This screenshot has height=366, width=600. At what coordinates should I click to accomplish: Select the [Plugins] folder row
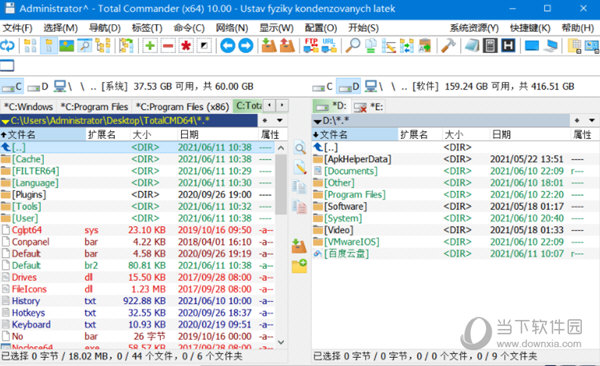(x=137, y=194)
